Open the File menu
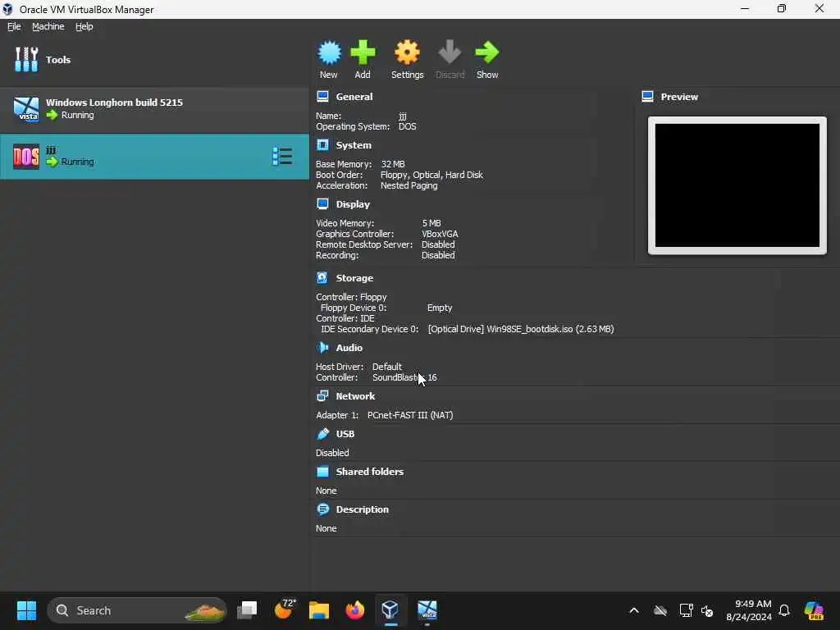This screenshot has width=840, height=630. pyautogui.click(x=14, y=26)
